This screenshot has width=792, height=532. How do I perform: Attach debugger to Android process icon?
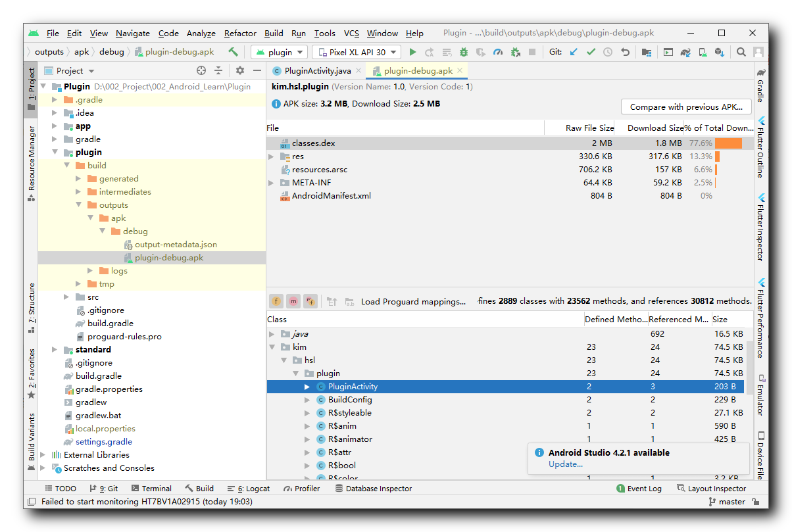click(515, 52)
